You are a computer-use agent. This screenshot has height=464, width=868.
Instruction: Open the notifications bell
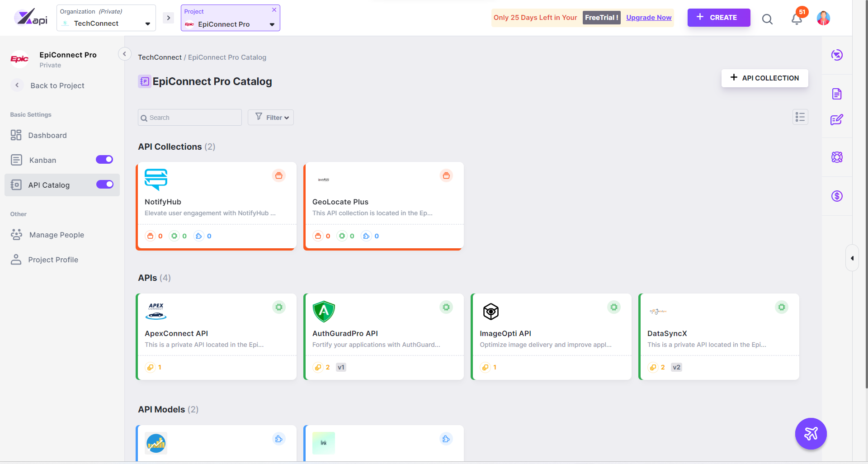[797, 19]
